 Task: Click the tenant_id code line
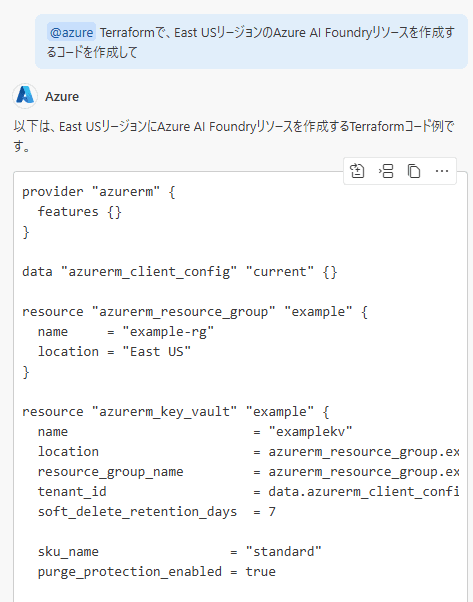[x=248, y=491]
